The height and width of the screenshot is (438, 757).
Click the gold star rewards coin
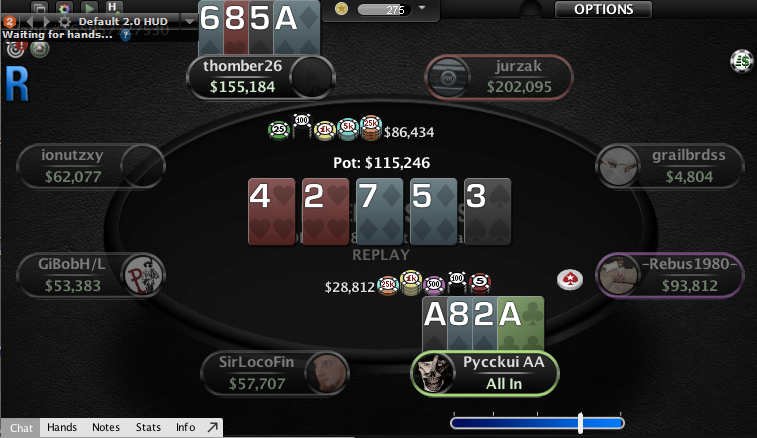pyautogui.click(x=341, y=9)
